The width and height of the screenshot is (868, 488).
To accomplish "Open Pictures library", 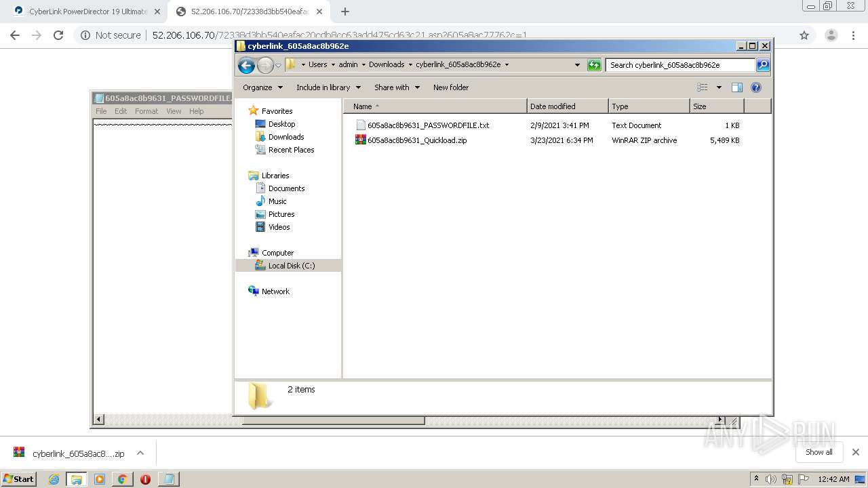I will [x=281, y=214].
